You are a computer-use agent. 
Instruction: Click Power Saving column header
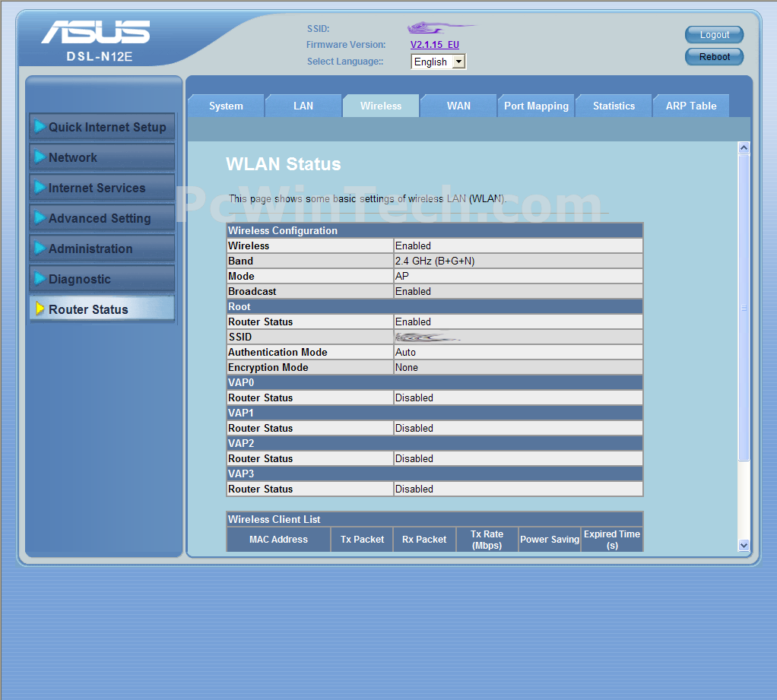click(550, 540)
